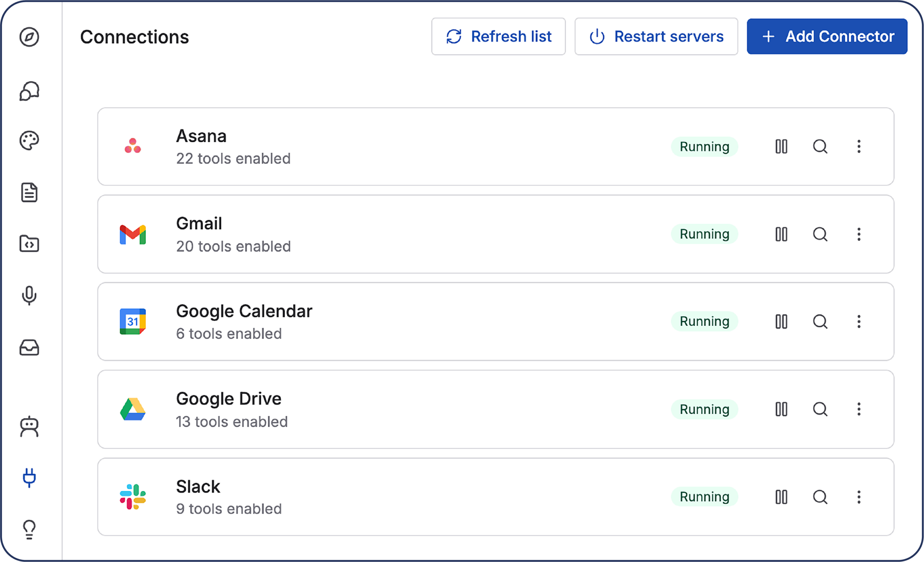The height and width of the screenshot is (562, 924).
Task: Open Google Calendar three-dot options menu
Action: point(859,321)
